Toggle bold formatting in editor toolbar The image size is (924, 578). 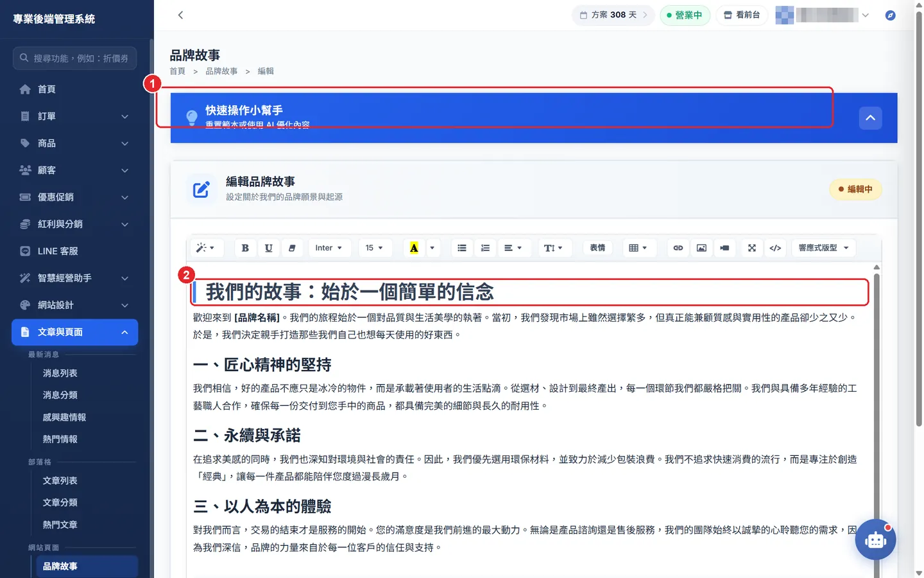(245, 248)
